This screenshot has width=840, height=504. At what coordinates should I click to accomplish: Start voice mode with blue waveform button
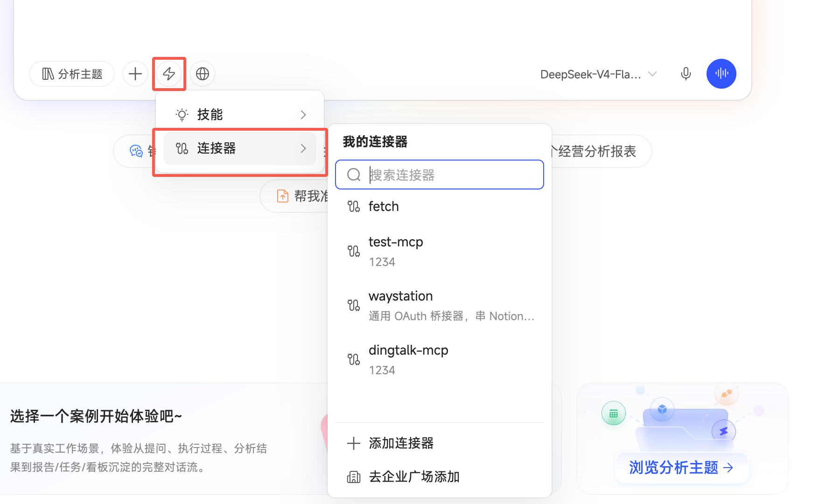tap(721, 74)
